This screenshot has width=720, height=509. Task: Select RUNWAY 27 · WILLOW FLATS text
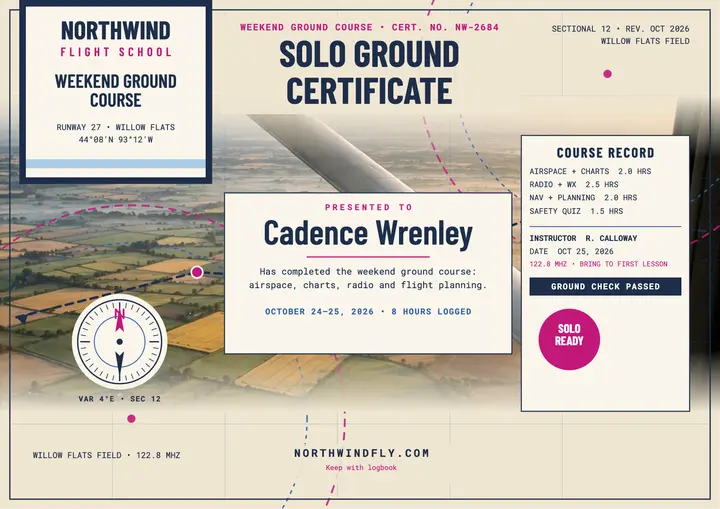[116, 127]
